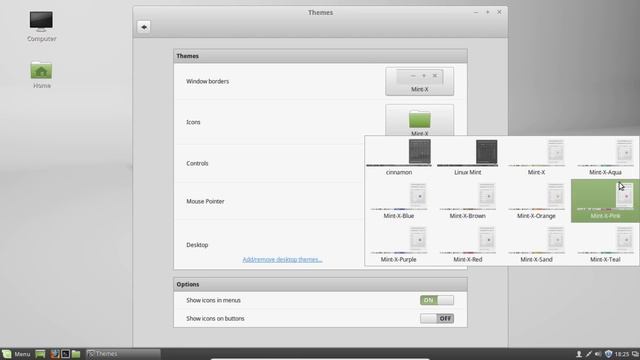Viewport: 640px width, 360px height.
Task: Open the user applet in tray
Action: 579,354
